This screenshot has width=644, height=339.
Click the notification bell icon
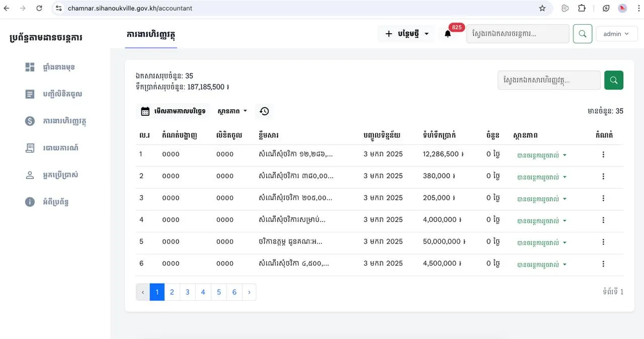coord(447,34)
